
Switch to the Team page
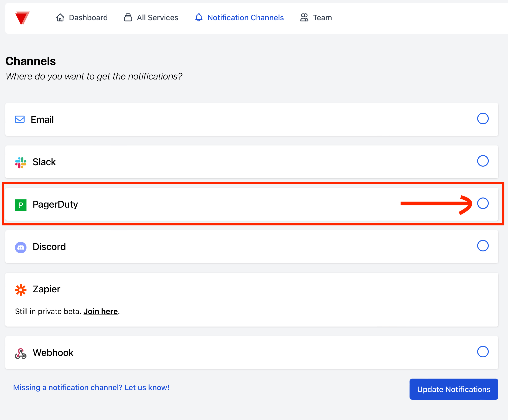[x=316, y=17]
